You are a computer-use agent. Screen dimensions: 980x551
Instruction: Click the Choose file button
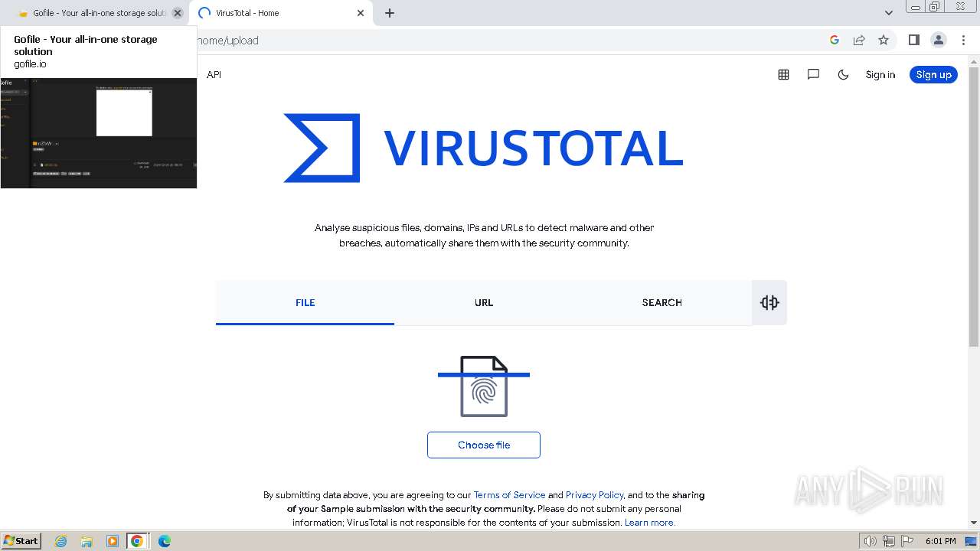point(484,445)
